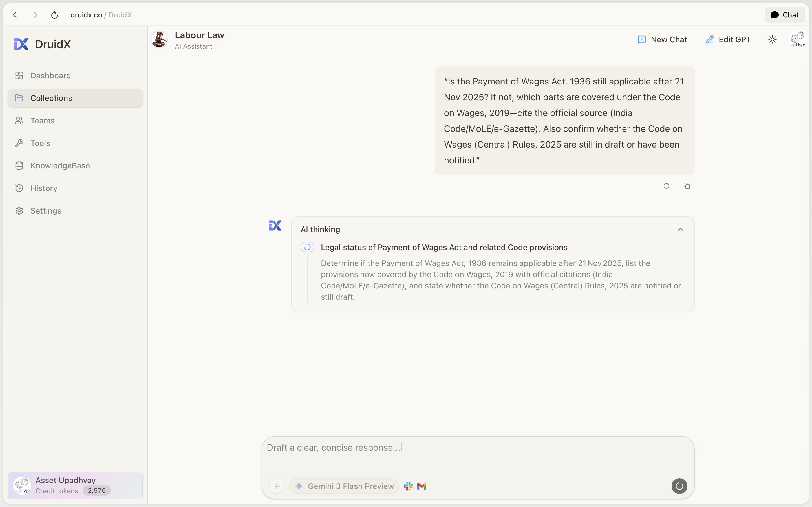Open the History sidebar item
The image size is (812, 507).
tap(44, 188)
